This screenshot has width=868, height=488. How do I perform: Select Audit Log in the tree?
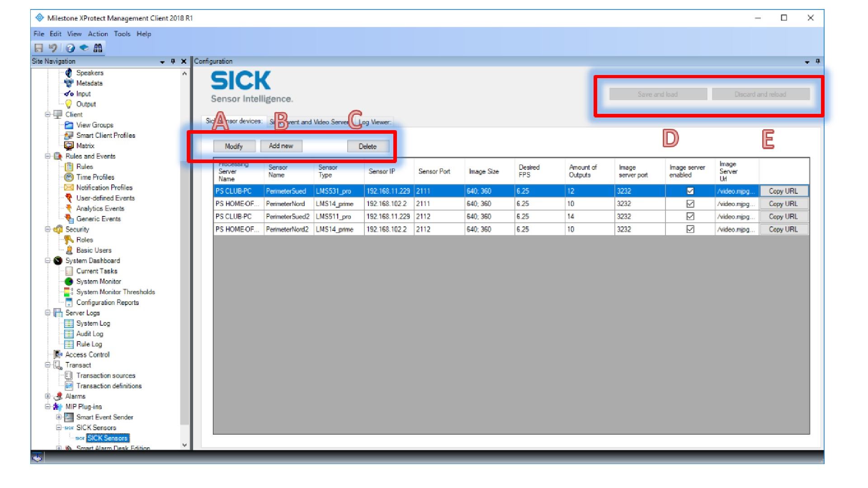[90, 333]
